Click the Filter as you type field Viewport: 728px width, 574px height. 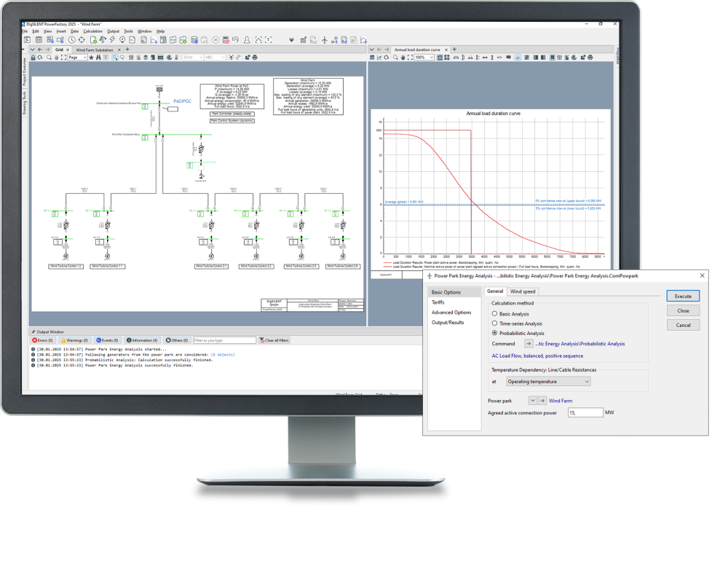point(225,340)
